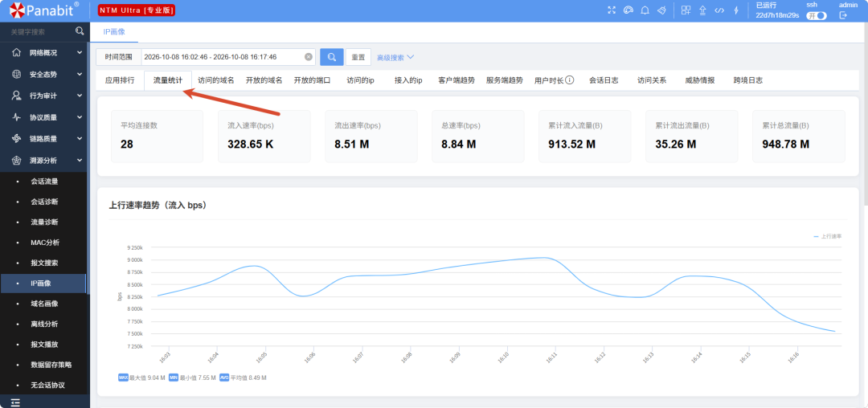868x408 pixels.
Task: Expand the 行为审计 menu chevron
Action: point(80,96)
